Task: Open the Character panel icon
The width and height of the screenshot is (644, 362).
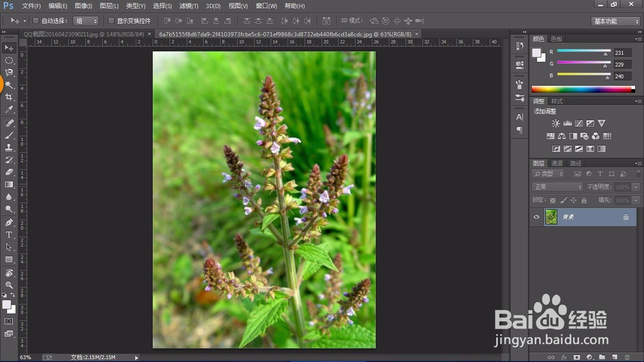Action: (x=520, y=117)
